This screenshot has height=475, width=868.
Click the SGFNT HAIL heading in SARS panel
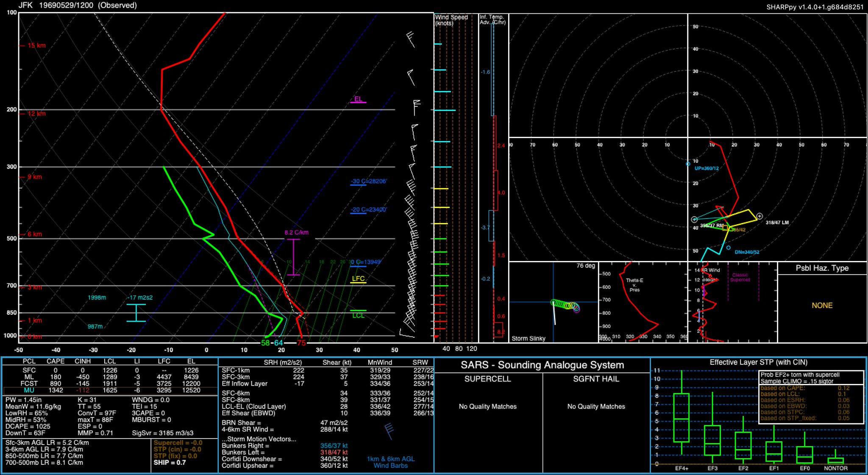(596, 379)
